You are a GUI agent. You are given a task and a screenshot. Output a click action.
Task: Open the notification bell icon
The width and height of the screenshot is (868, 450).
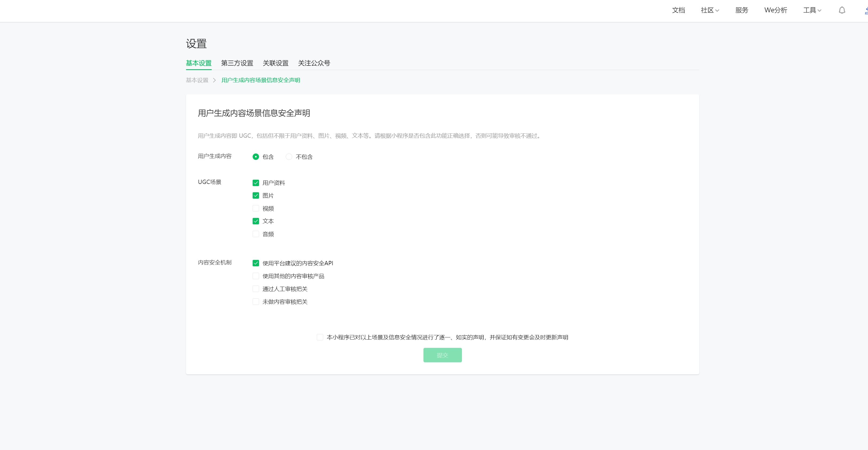[842, 10]
